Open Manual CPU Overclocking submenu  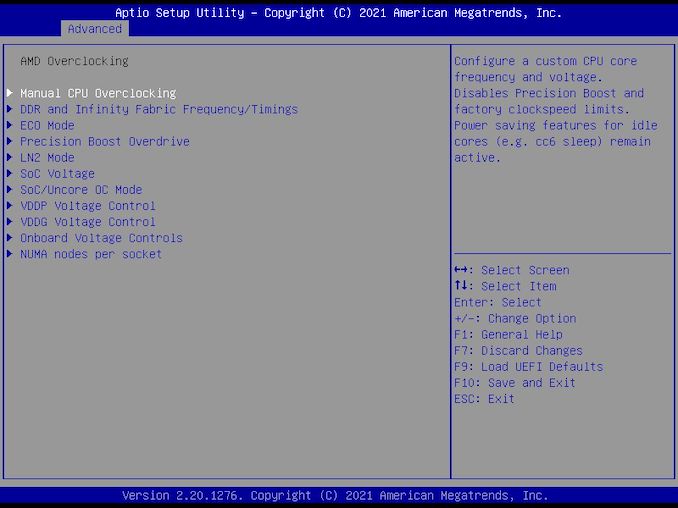[x=98, y=93]
